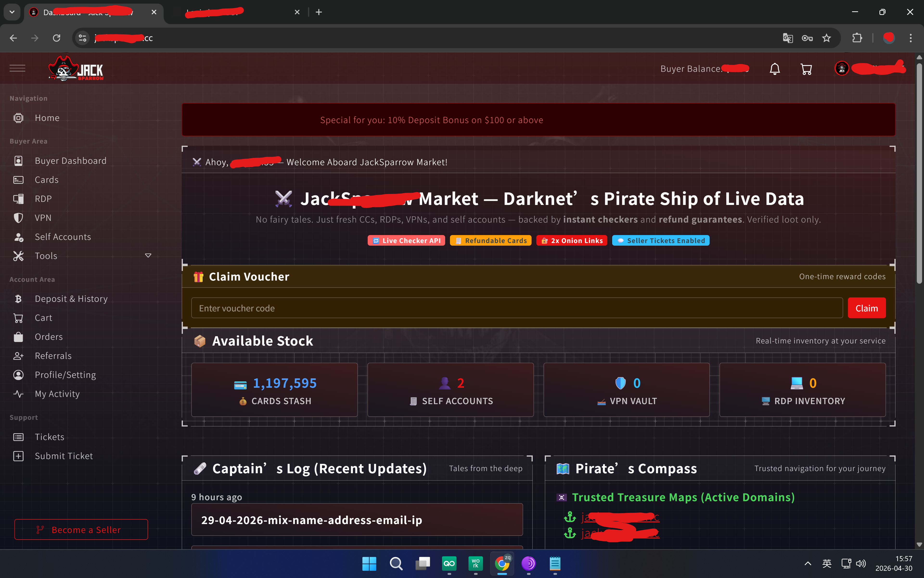Click the translate page icon
Image resolution: width=924 pixels, height=578 pixels.
click(x=788, y=38)
